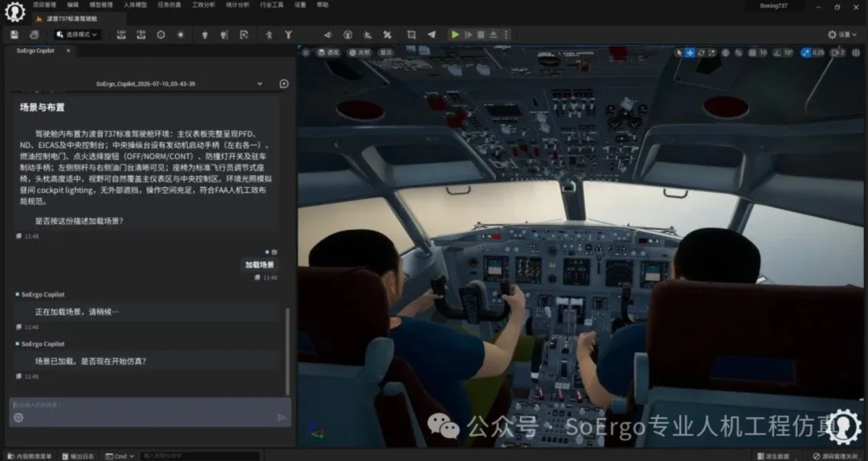Click the CAD import icon
Image resolution: width=868 pixels, height=461 pixels.
(121, 35)
